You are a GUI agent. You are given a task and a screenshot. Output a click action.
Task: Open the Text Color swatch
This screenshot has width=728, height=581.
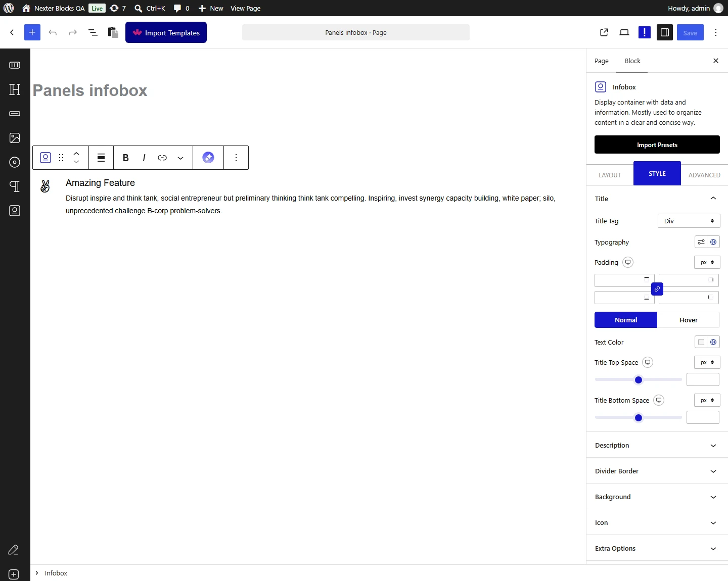[x=701, y=342]
